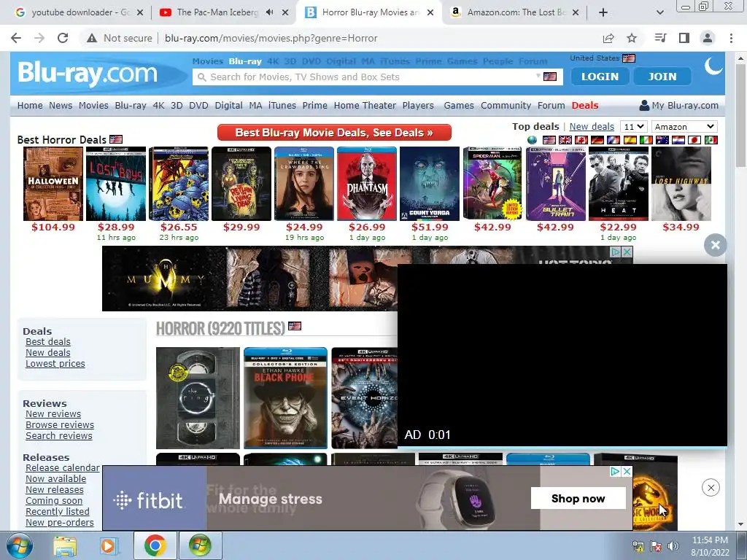Screen dimensions: 747x560
Task: Select the United States flag in deals
Action: (549, 140)
